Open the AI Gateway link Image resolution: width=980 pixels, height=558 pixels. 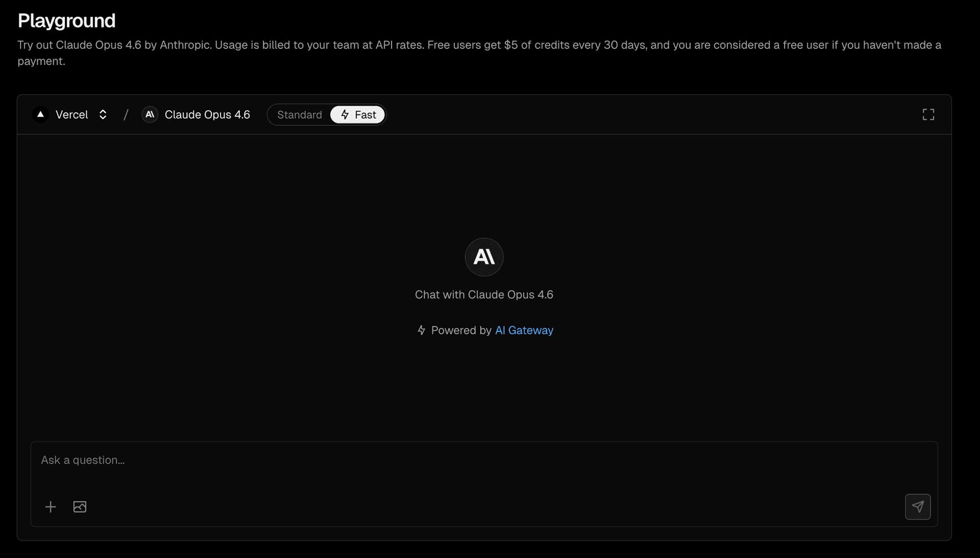[x=524, y=330]
